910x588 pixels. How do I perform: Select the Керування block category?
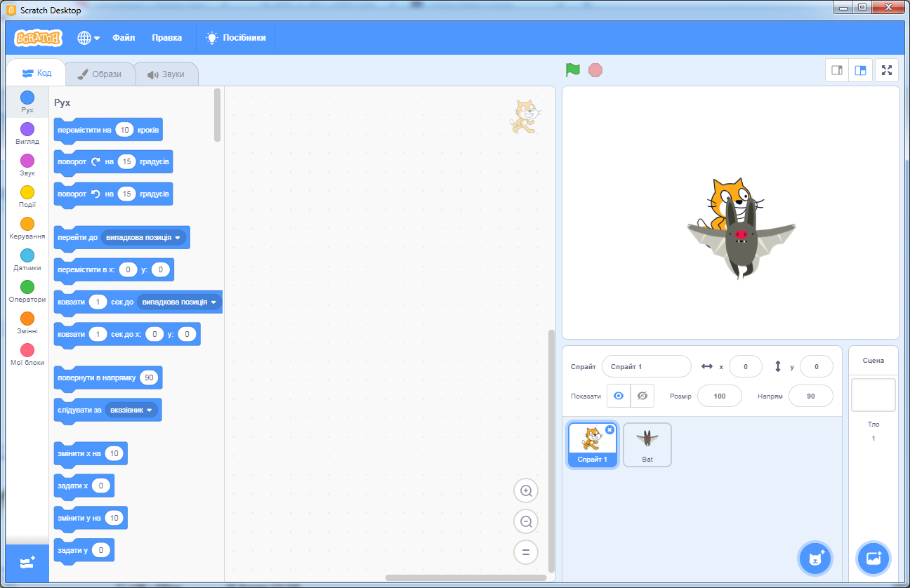27,228
